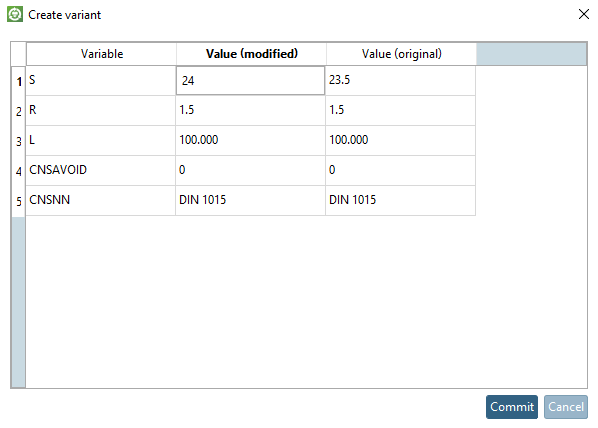The image size is (598, 428).
Task: Select row header number 2
Action: pyautogui.click(x=18, y=111)
